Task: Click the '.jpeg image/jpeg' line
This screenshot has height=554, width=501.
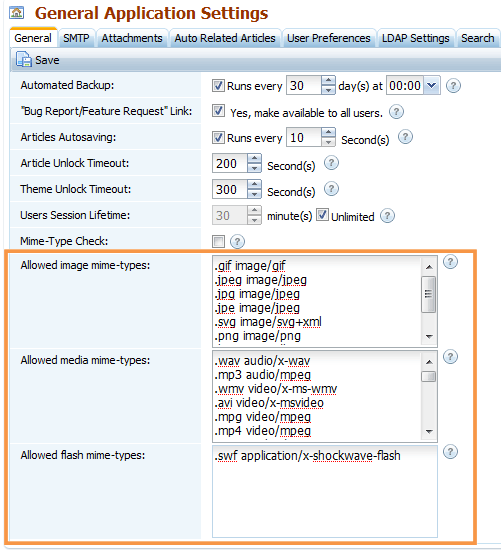Action: (260, 280)
